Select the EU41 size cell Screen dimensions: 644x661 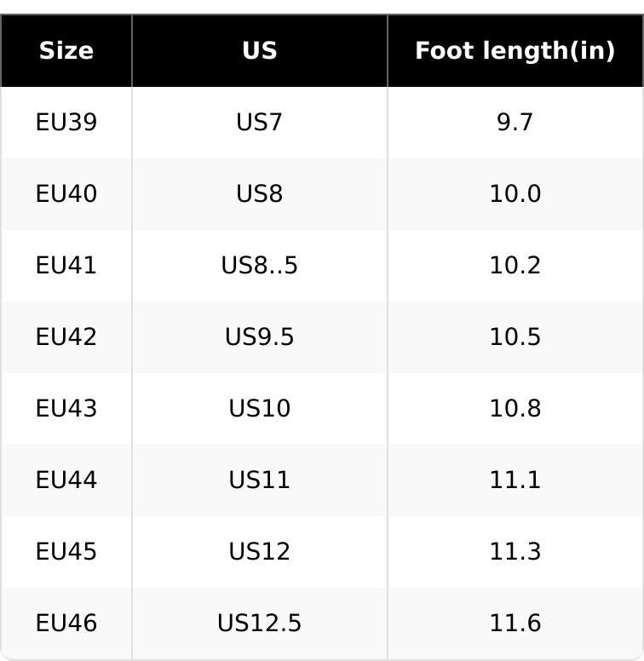tap(66, 266)
